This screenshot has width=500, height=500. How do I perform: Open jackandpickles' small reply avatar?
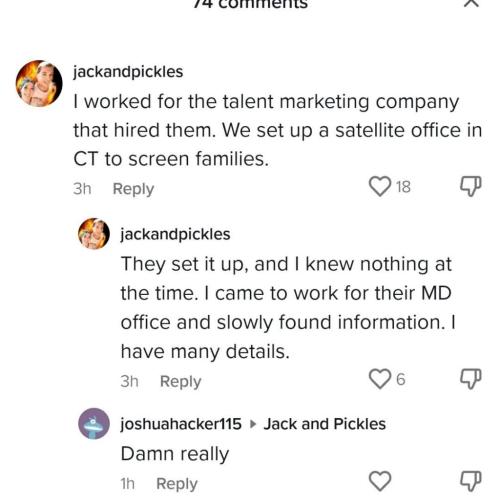click(x=94, y=234)
